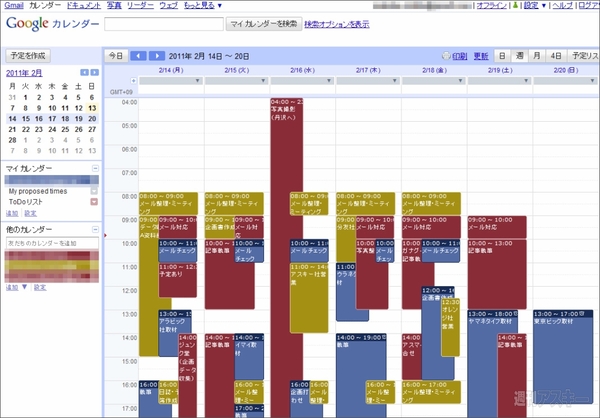This screenshot has height=418, width=600.
Task: Click 追加 under 他のカレンダー
Action: tap(12, 287)
